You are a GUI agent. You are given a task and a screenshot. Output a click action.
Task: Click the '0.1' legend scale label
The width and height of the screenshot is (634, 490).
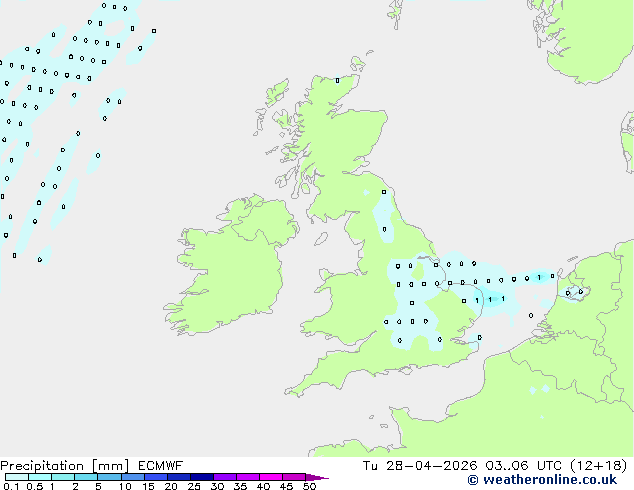(x=11, y=486)
